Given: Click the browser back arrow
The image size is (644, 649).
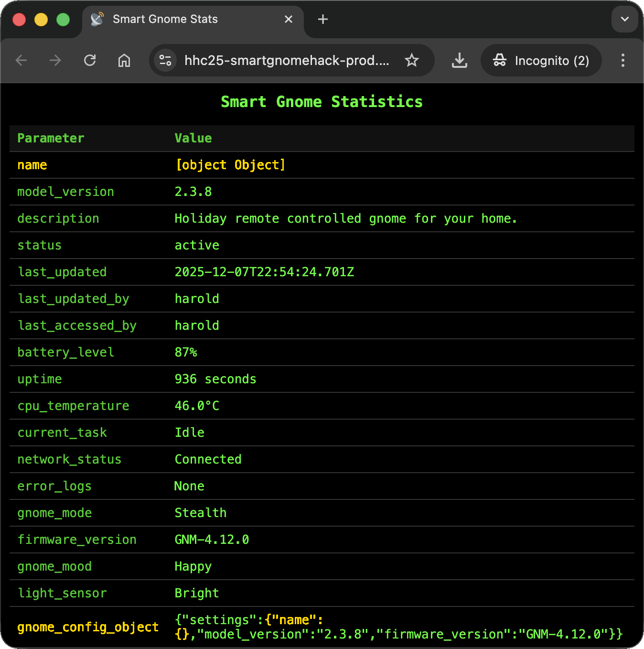Looking at the screenshot, I should [21, 60].
